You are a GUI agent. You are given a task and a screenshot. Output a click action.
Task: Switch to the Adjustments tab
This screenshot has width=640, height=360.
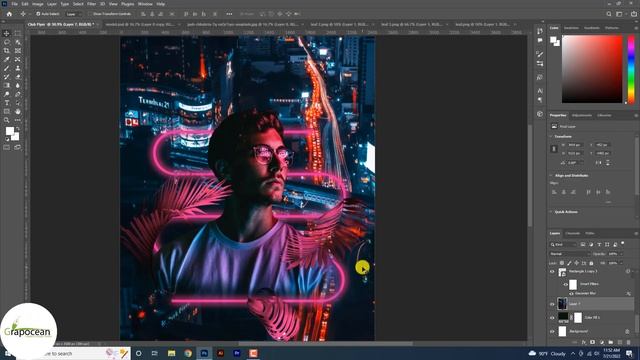tap(582, 116)
